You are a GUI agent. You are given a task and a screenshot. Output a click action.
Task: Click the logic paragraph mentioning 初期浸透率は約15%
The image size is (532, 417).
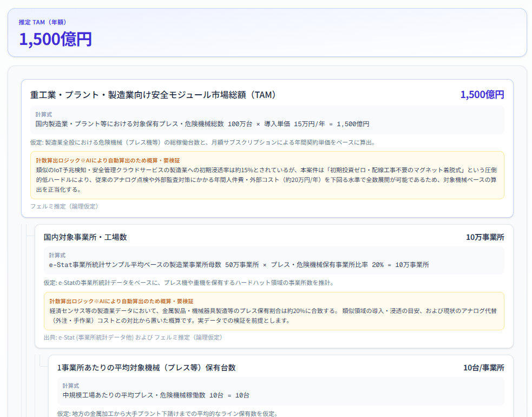tap(266, 180)
